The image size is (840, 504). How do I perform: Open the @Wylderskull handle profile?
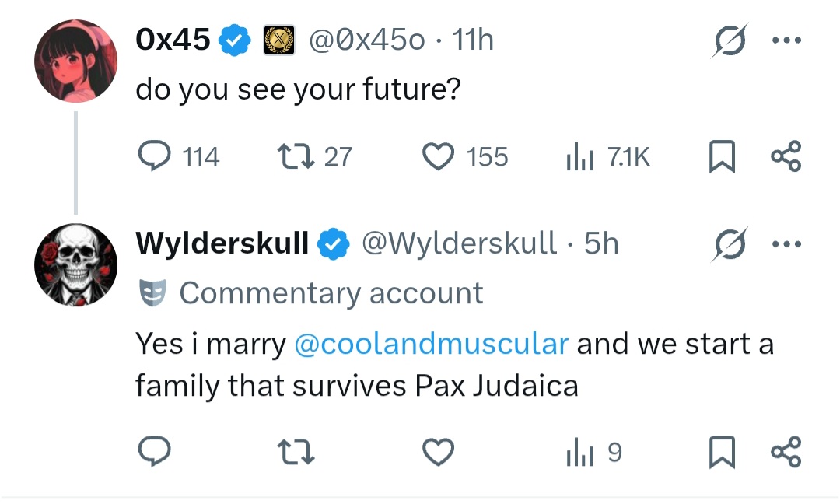coord(460,243)
